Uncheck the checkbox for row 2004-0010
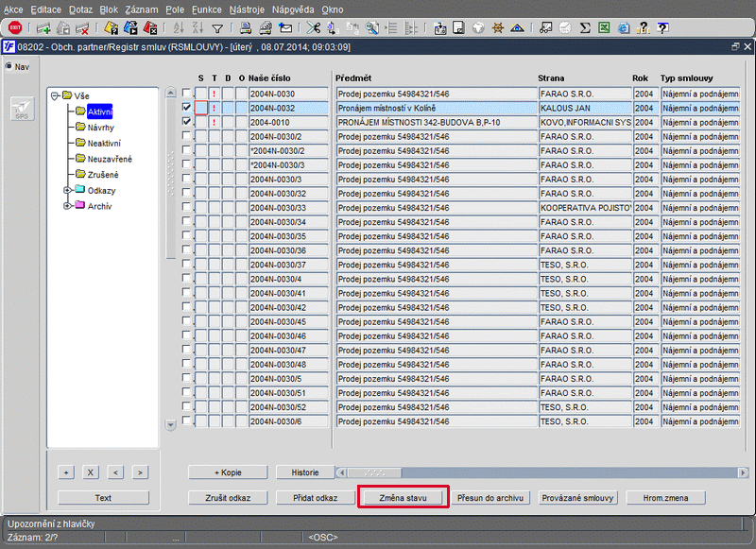The width and height of the screenshot is (756, 549). 186,121
